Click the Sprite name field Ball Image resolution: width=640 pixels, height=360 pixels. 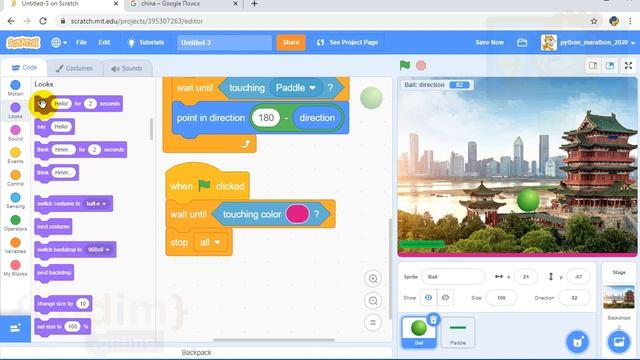pyautogui.click(x=453, y=277)
